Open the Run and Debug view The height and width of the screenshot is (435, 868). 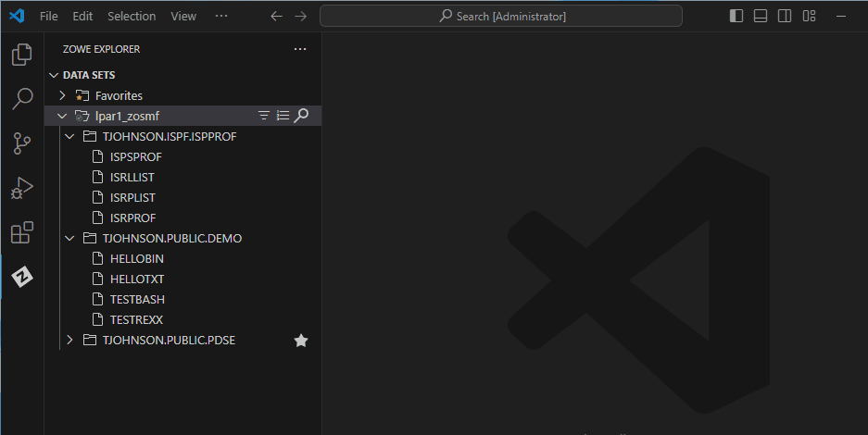tap(22, 188)
